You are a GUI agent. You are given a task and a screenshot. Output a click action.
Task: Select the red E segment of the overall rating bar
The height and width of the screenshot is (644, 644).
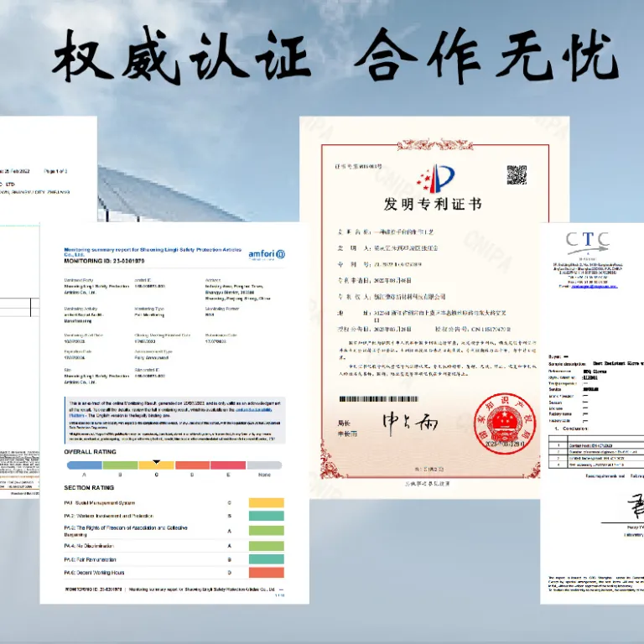pos(228,465)
